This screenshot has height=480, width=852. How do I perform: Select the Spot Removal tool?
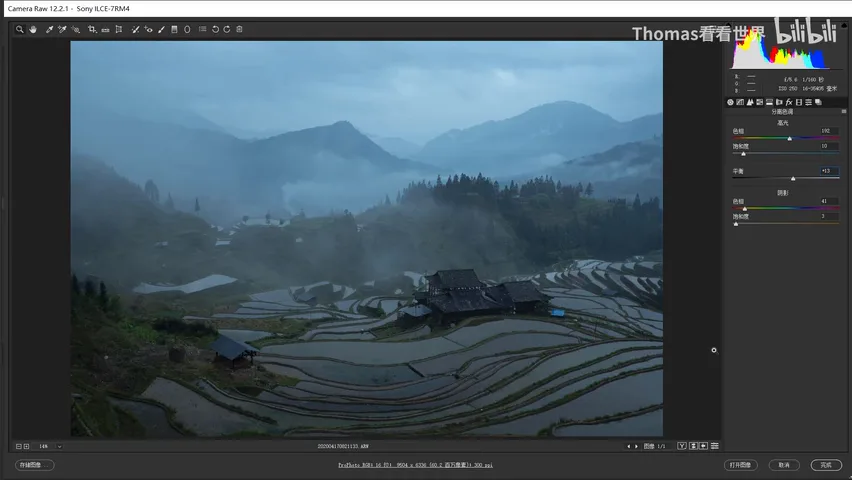[135, 29]
